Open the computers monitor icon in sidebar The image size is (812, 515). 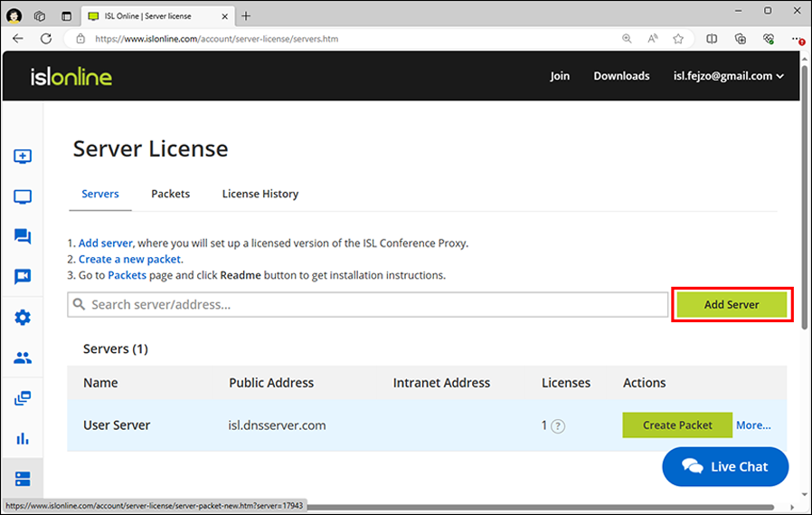point(23,197)
